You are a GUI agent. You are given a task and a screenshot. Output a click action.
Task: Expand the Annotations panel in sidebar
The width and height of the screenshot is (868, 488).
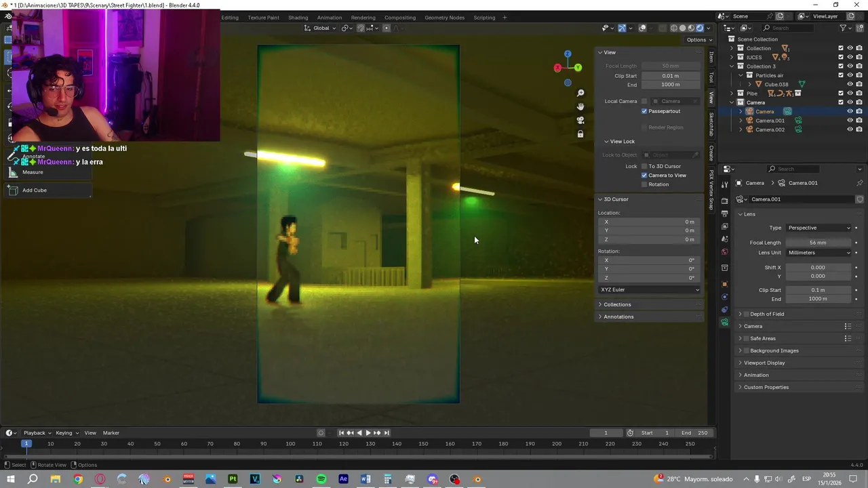(618, 317)
